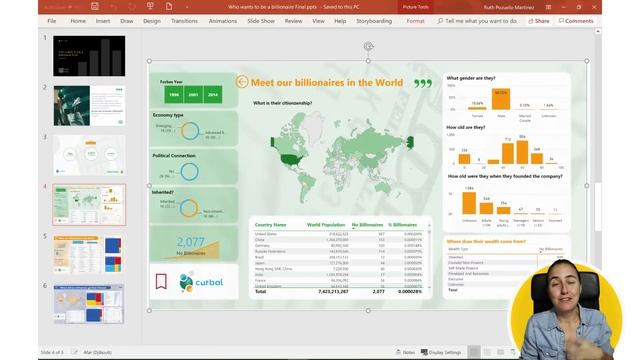Viewport: 640px width, 360px height.
Task: Click the curbal logo
Action: coord(201,282)
